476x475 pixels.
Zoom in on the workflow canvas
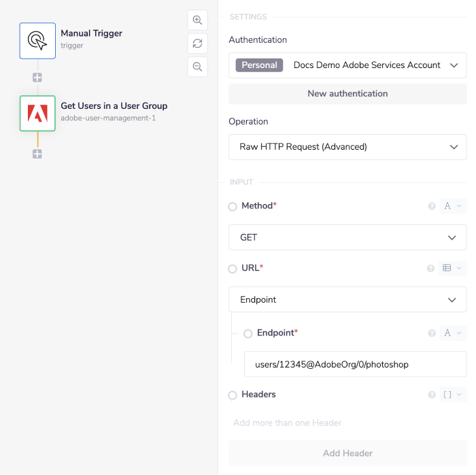click(197, 20)
